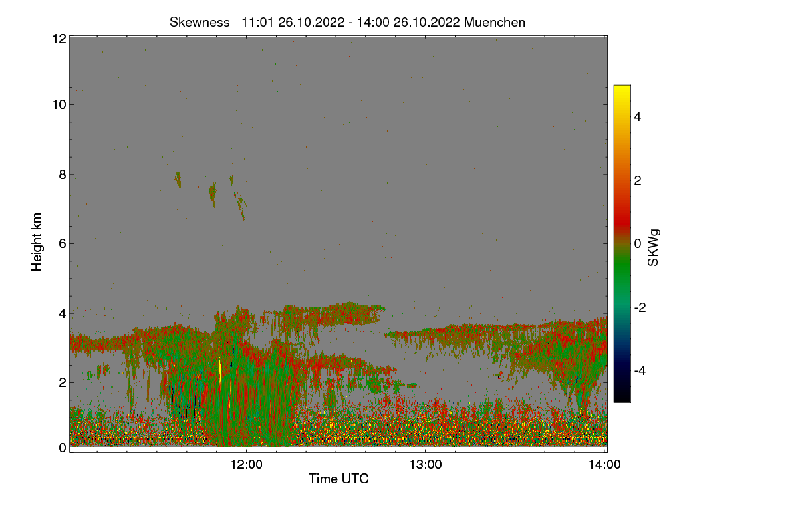Click the "12:00" time tick label
Image resolution: width=798 pixels, height=532 pixels.
246,465
